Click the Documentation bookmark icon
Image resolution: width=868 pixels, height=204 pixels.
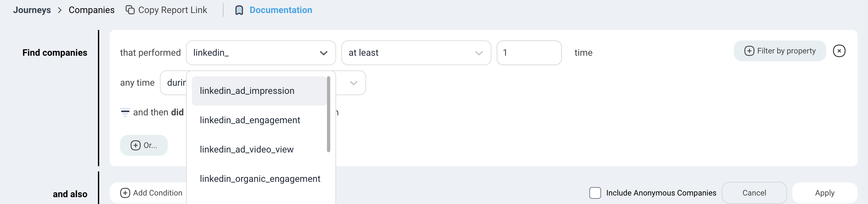coord(239,10)
